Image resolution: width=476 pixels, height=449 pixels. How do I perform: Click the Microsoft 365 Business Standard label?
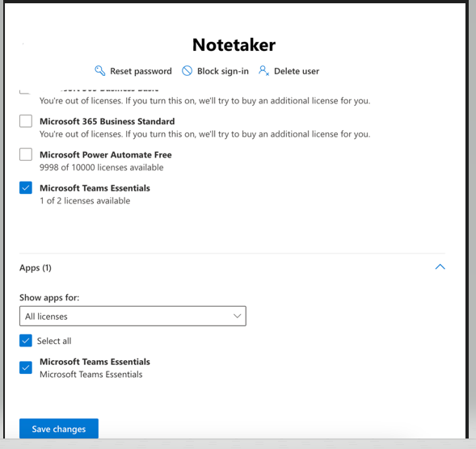click(107, 121)
